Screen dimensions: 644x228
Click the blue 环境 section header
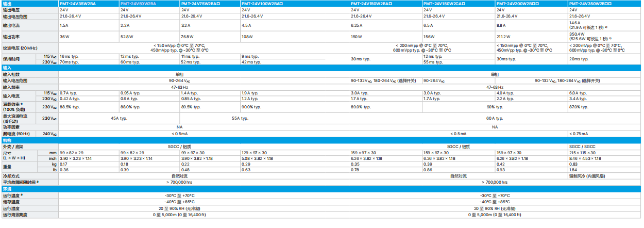(7, 189)
